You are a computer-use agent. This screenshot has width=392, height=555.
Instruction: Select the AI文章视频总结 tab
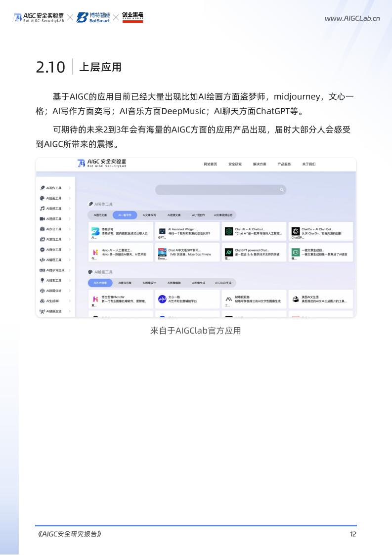click(223, 215)
